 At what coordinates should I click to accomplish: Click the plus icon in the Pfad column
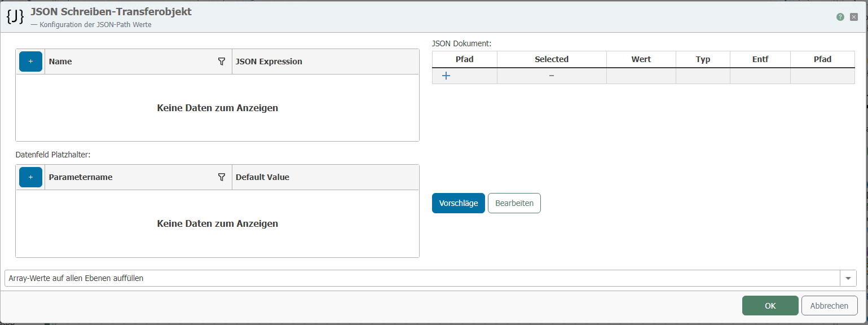[446, 75]
